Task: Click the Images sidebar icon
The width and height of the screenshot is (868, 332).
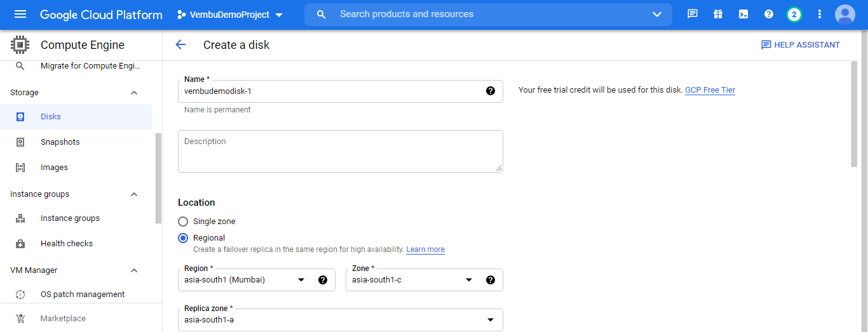Action: (x=20, y=168)
